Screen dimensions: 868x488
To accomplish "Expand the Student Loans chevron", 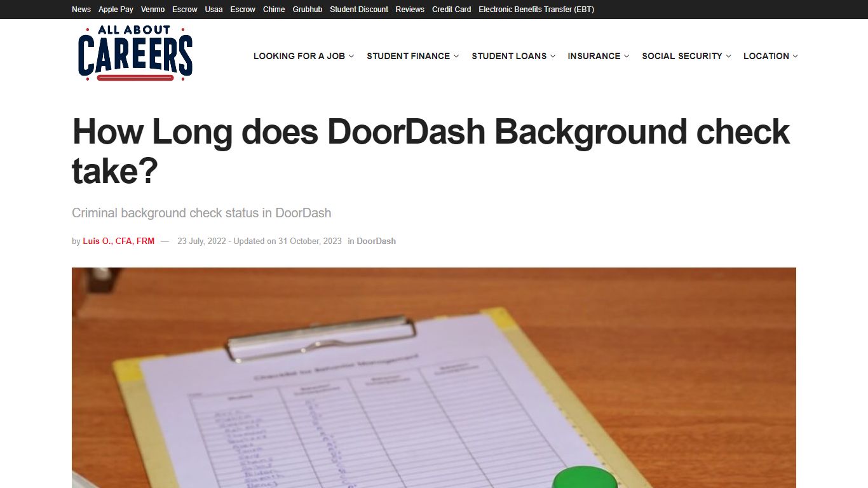I will tap(553, 56).
